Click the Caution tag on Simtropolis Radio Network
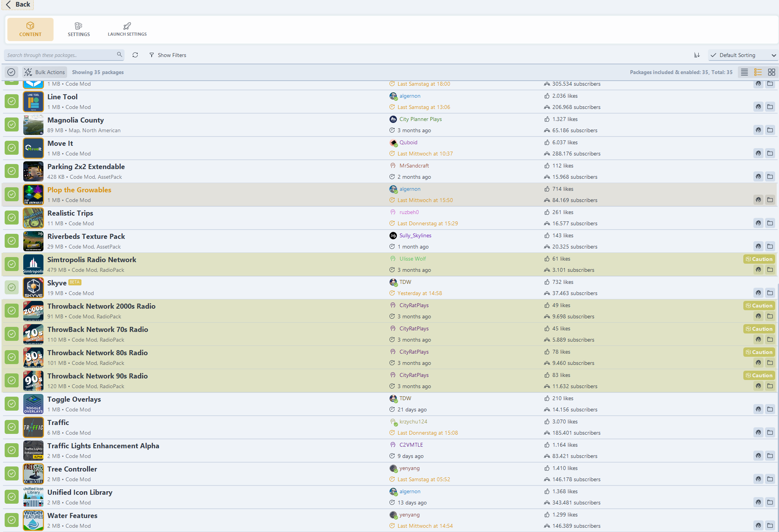Image resolution: width=779 pixels, height=532 pixels. [759, 259]
